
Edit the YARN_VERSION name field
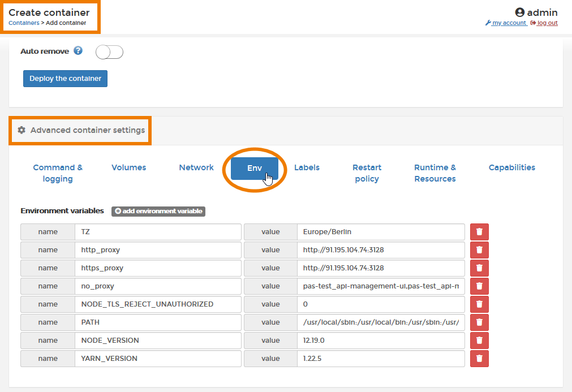pos(158,359)
